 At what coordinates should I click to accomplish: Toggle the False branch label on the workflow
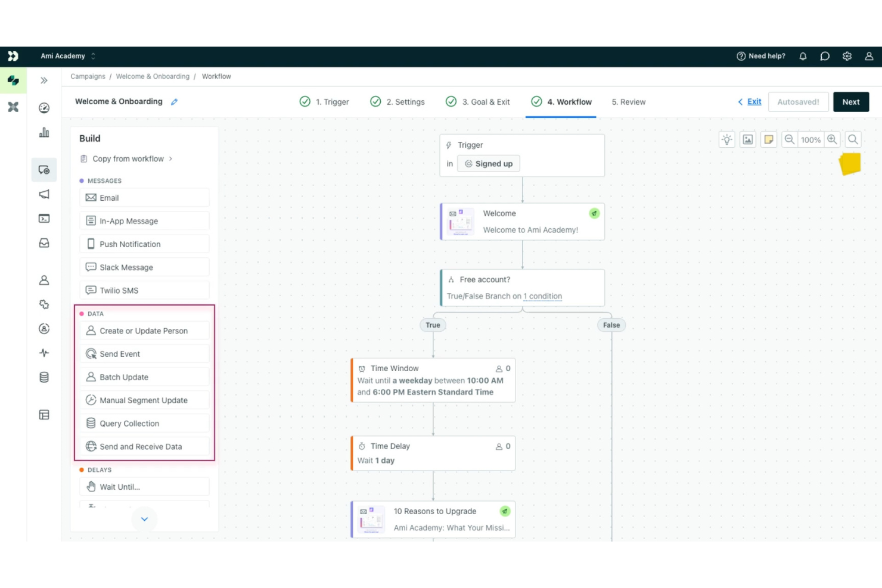611,325
